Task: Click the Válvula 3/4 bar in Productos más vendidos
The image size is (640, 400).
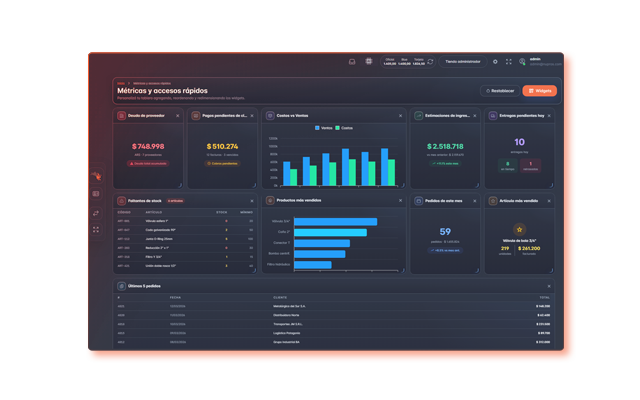Action: 336,222
